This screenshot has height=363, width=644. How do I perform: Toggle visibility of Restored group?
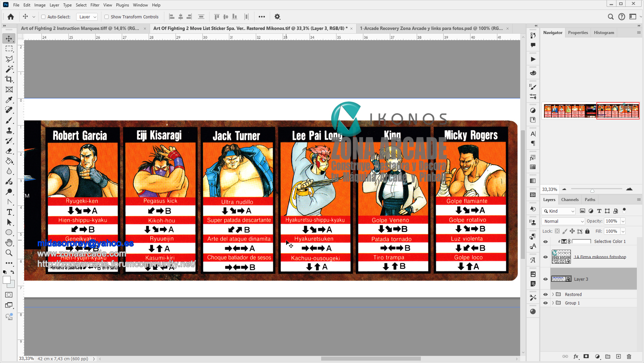(545, 295)
